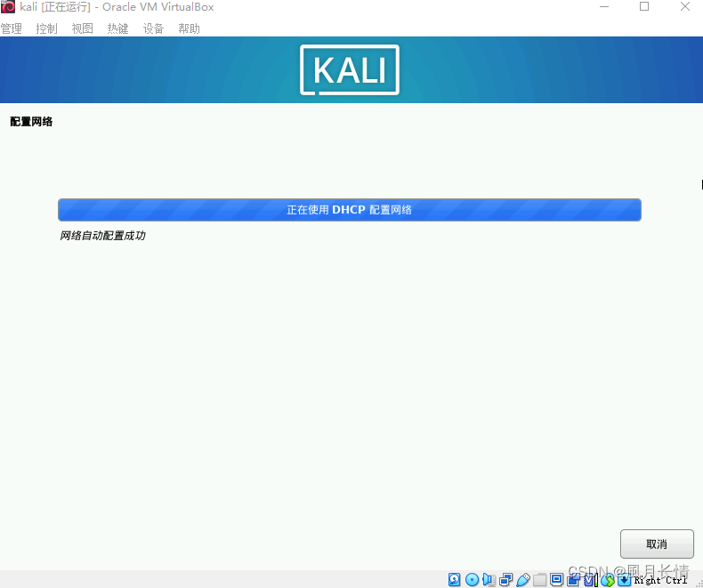
Task: Click the USB devices status icon
Action: pyautogui.click(x=523, y=579)
